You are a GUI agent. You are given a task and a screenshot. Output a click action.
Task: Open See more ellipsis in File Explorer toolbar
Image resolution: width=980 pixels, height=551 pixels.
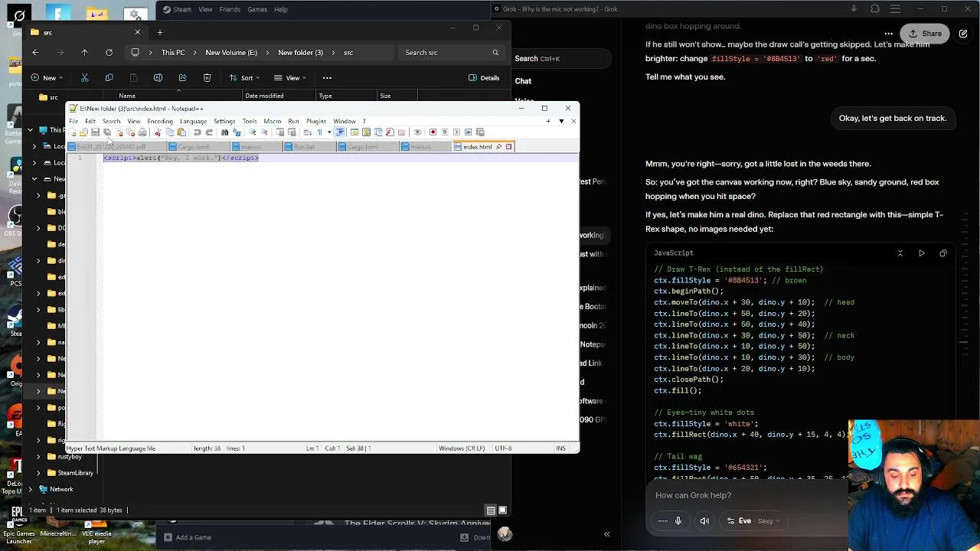pyautogui.click(x=327, y=77)
